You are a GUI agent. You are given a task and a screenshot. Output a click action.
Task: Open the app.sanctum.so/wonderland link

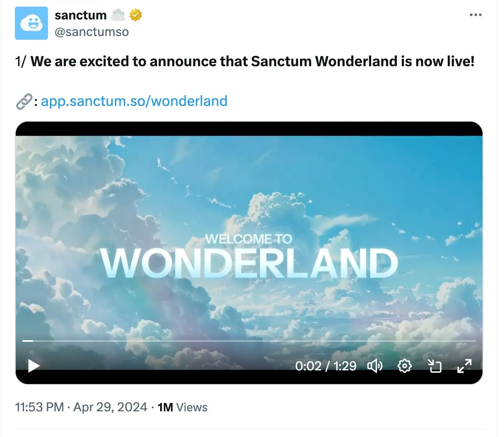coord(134,101)
